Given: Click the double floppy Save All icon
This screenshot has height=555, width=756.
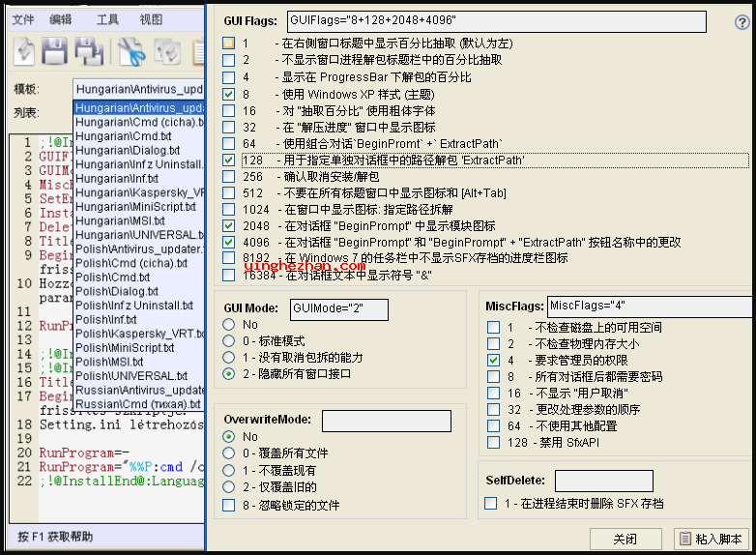Looking at the screenshot, I should pos(89,51).
